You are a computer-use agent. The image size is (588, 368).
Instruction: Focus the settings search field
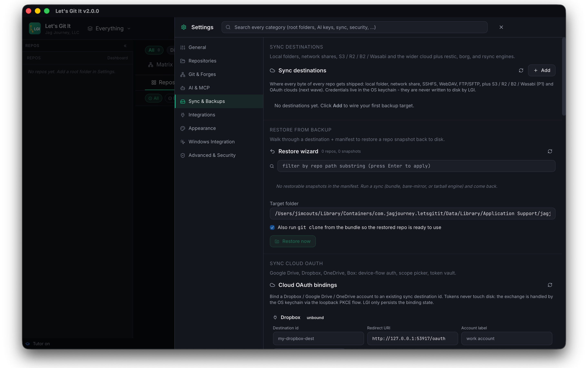coord(354,27)
